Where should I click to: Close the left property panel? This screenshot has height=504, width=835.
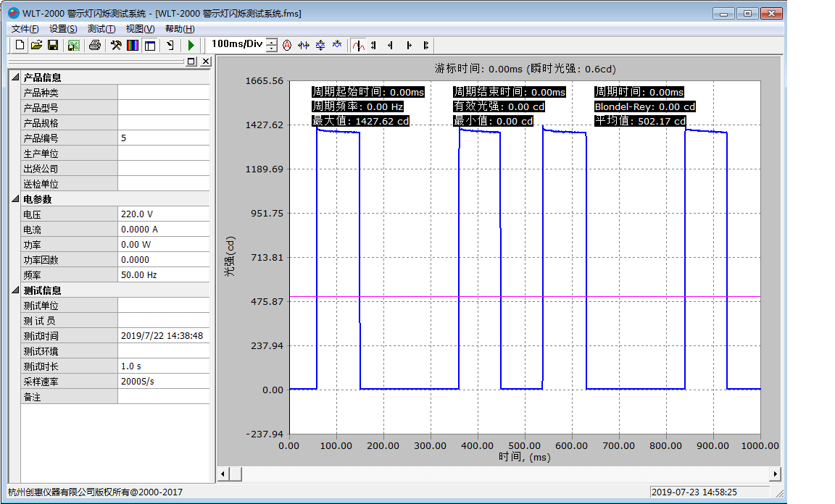click(x=205, y=62)
